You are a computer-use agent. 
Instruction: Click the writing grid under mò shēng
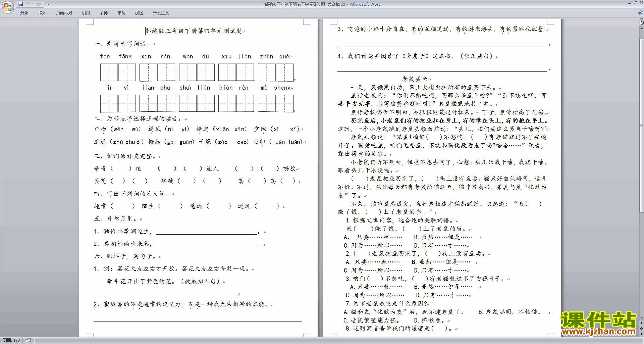(276, 103)
